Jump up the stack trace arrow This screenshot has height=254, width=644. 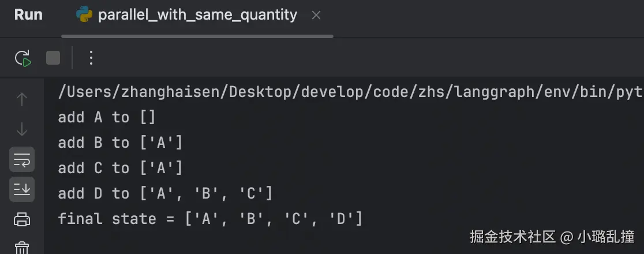point(22,100)
